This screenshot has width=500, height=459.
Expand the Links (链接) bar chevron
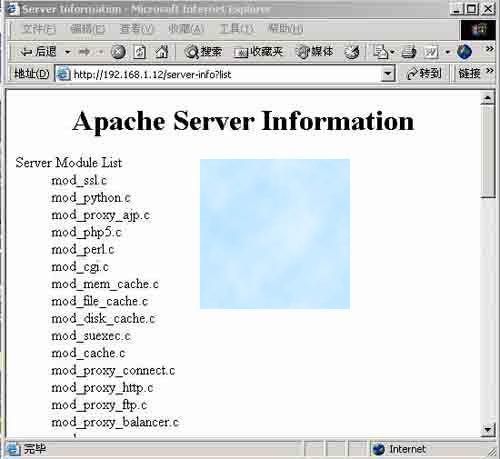click(x=489, y=71)
